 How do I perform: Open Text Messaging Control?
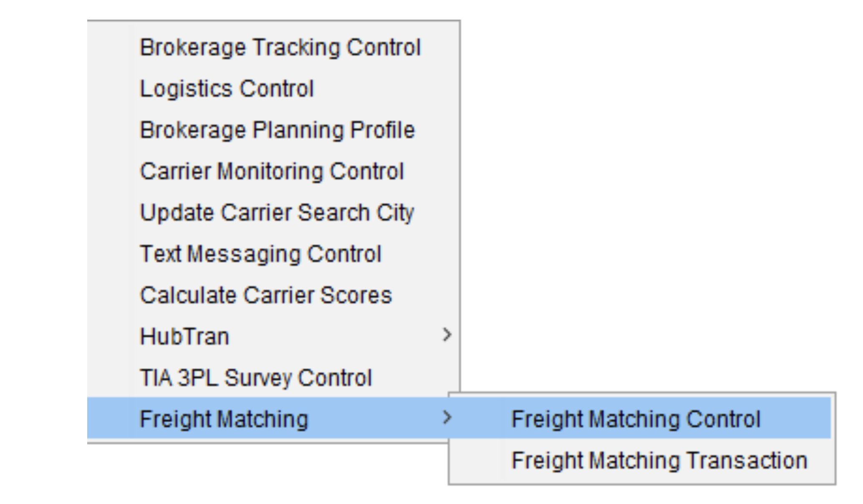click(260, 254)
